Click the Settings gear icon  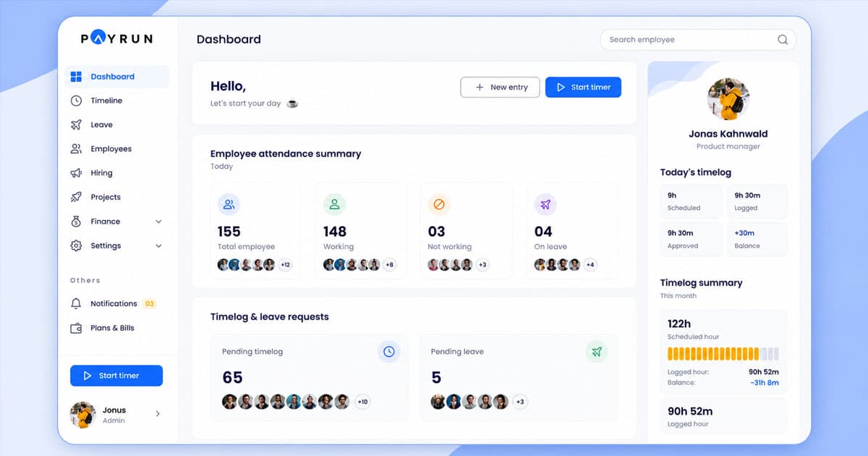coord(76,245)
